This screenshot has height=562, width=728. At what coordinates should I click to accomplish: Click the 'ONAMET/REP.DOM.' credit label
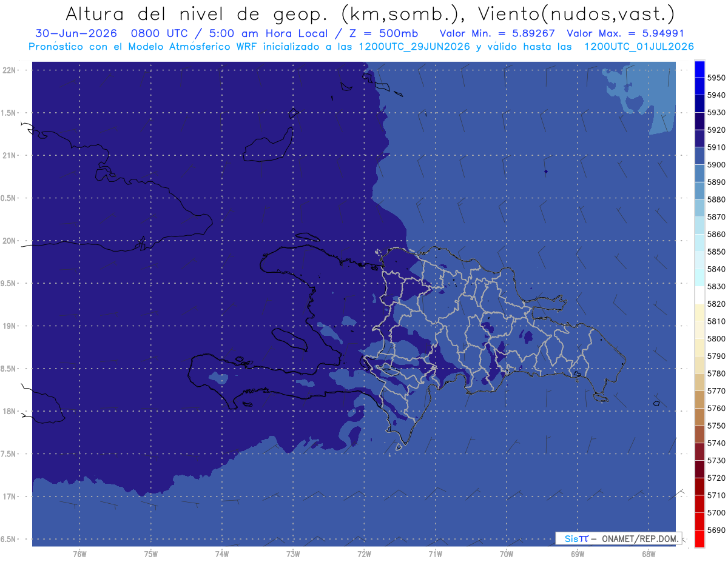point(640,538)
